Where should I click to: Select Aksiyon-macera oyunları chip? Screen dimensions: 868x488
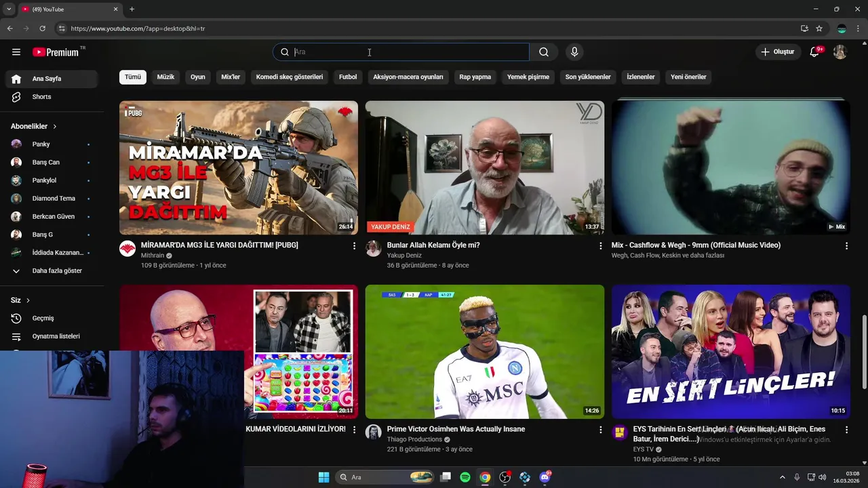[408, 77]
